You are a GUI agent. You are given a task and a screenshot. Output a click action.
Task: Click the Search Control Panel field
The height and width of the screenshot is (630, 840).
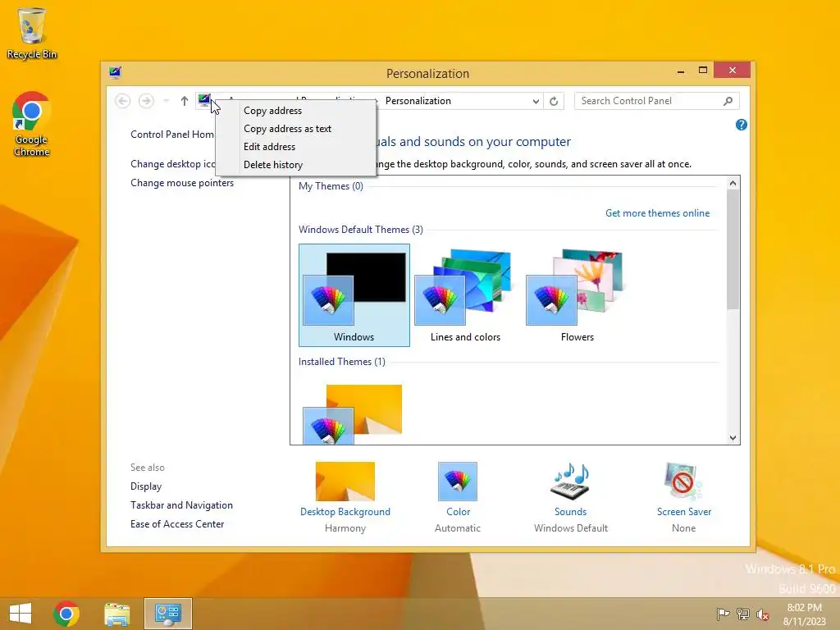pyautogui.click(x=656, y=101)
